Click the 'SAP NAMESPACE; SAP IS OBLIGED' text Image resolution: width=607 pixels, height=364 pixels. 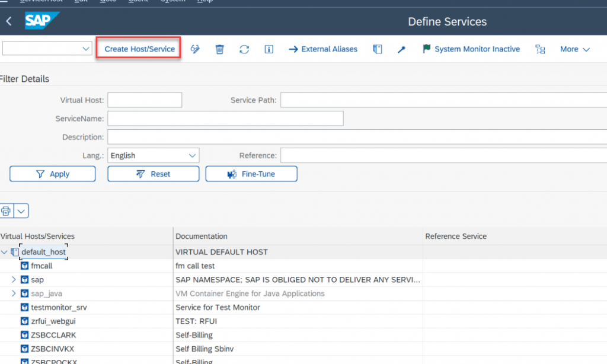[x=298, y=280]
